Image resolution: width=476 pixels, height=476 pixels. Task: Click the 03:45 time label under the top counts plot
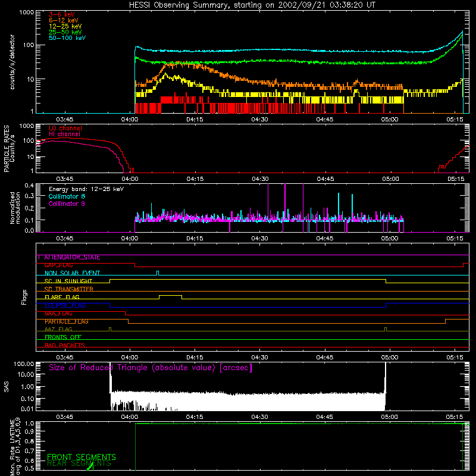[65, 120]
